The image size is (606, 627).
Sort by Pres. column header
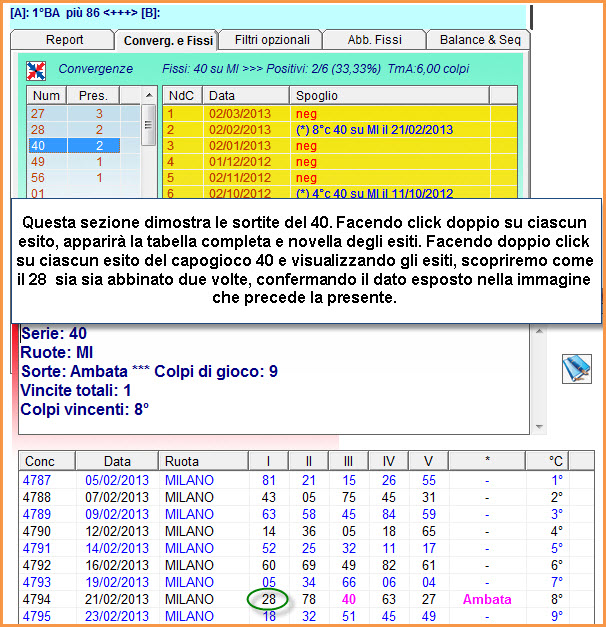coord(93,96)
